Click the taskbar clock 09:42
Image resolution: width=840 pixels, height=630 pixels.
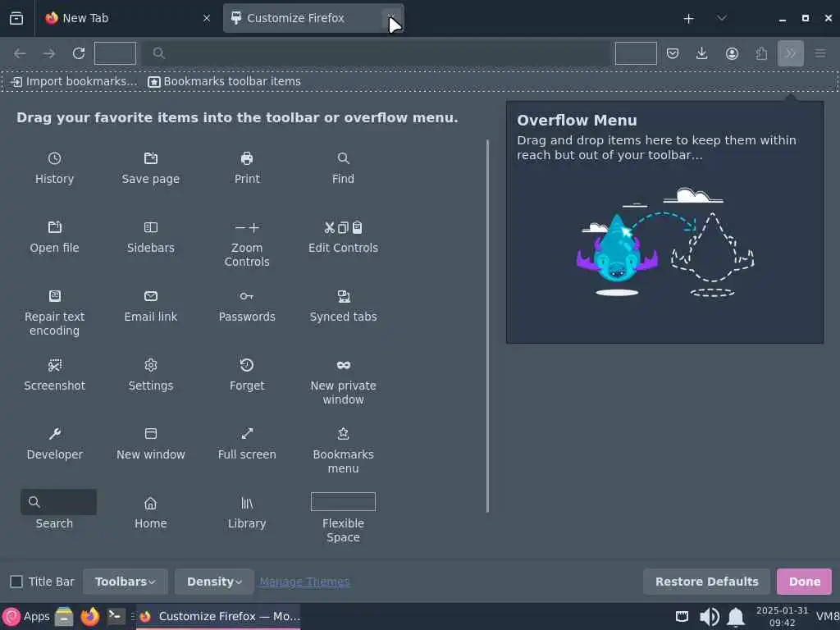[x=782, y=617]
